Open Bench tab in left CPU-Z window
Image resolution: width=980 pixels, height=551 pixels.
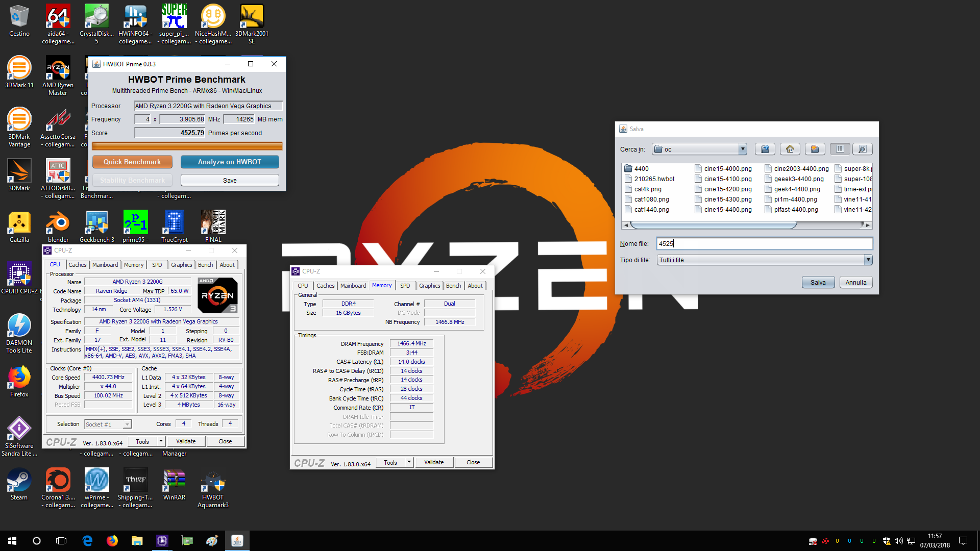[x=205, y=265]
